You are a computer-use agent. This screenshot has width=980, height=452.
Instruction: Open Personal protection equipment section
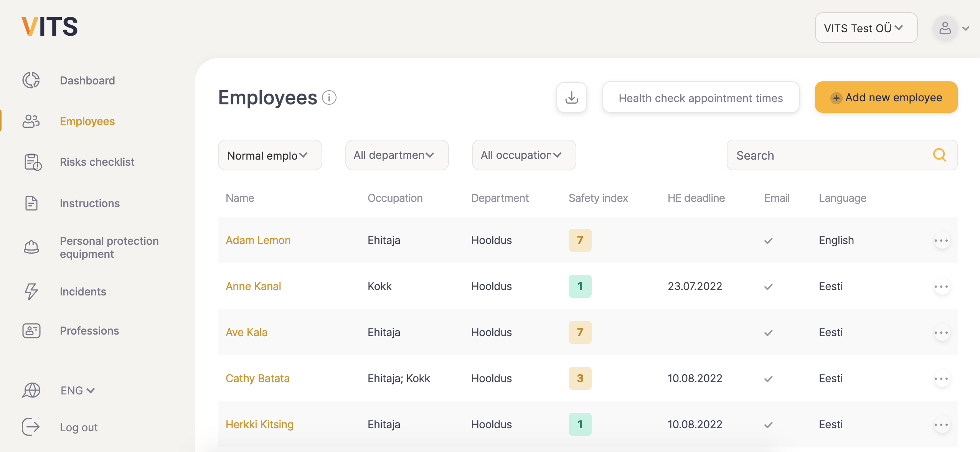109,247
